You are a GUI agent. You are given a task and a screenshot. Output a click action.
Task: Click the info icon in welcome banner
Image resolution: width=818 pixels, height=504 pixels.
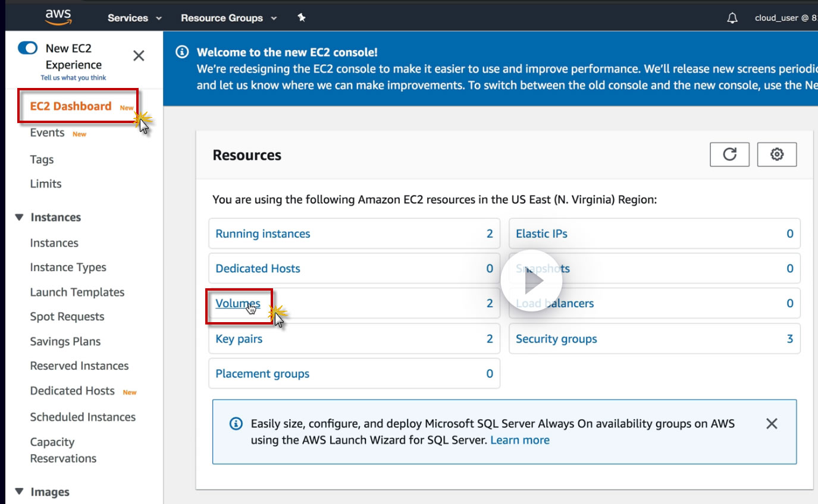pos(183,52)
